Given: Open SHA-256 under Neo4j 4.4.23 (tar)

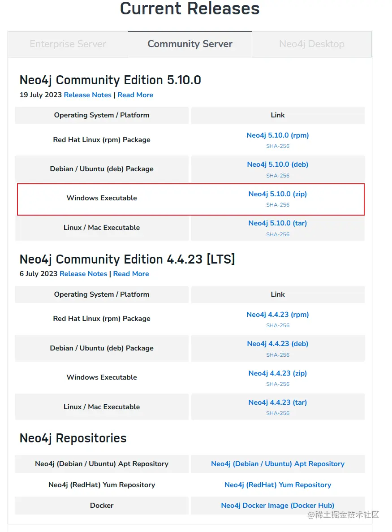Looking at the screenshot, I should (278, 413).
